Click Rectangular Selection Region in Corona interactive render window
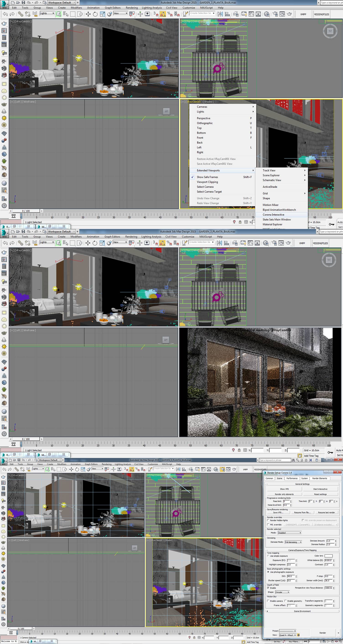This screenshot has height=644, width=343. (73, 243)
